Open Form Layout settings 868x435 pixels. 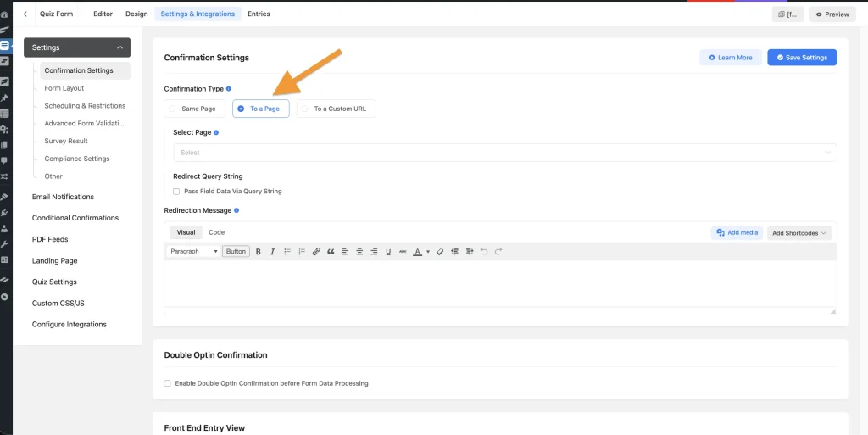click(64, 88)
